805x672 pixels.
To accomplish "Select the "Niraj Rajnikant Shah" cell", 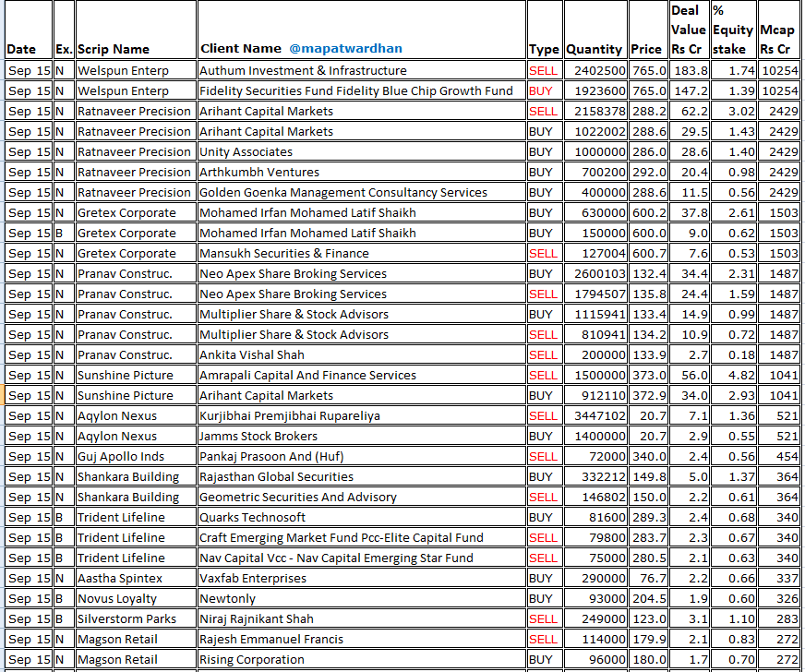I will pos(362,619).
